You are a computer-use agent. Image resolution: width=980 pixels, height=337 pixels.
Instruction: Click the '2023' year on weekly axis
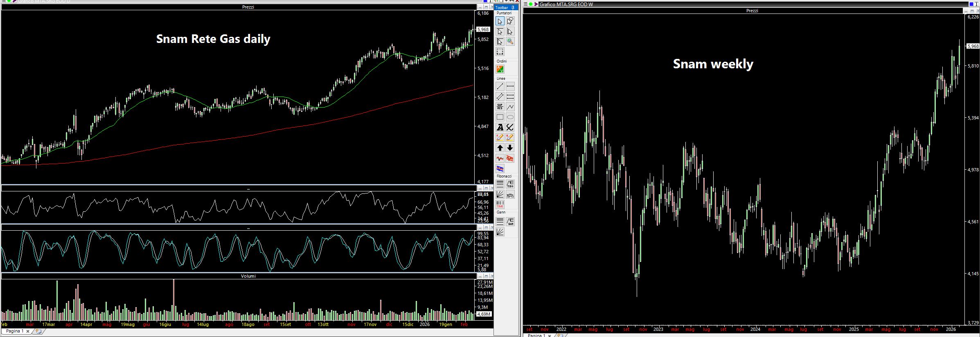[658, 329]
